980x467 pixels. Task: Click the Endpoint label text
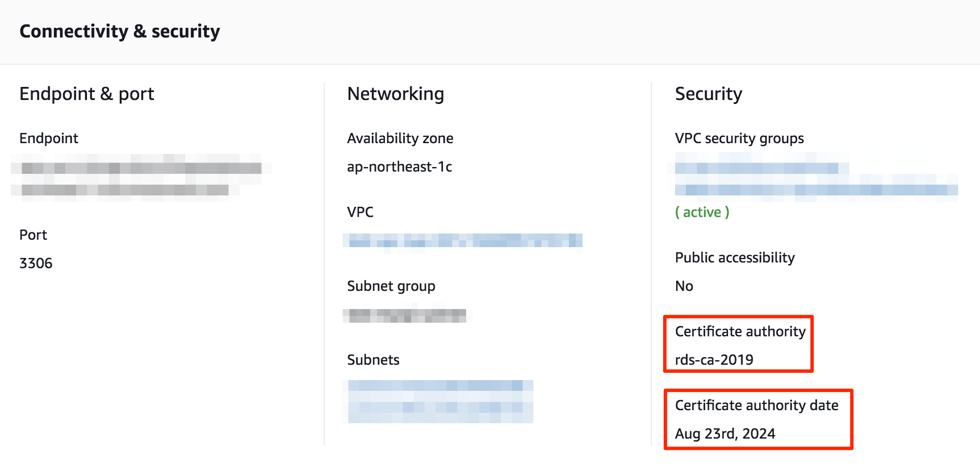point(49,138)
